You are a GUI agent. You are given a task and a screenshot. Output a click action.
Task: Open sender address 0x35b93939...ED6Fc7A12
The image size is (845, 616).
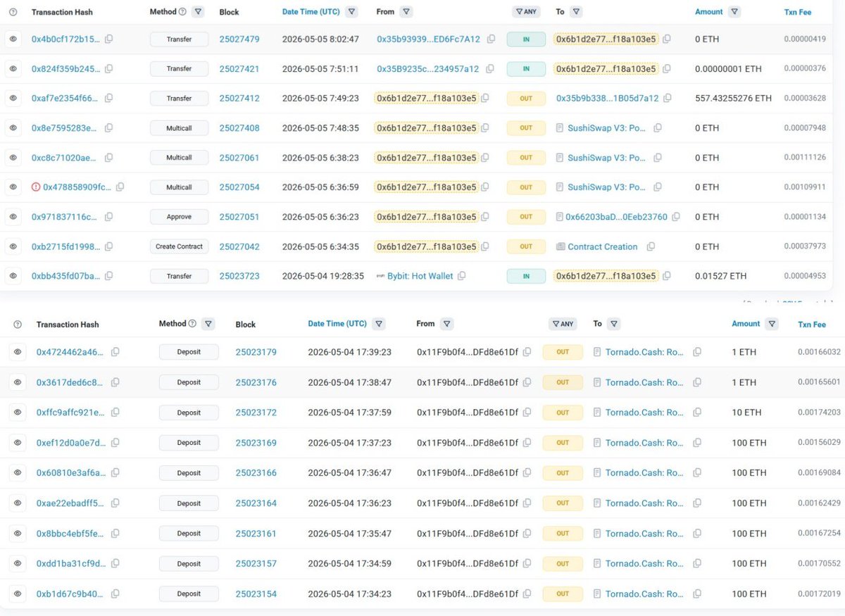point(428,39)
